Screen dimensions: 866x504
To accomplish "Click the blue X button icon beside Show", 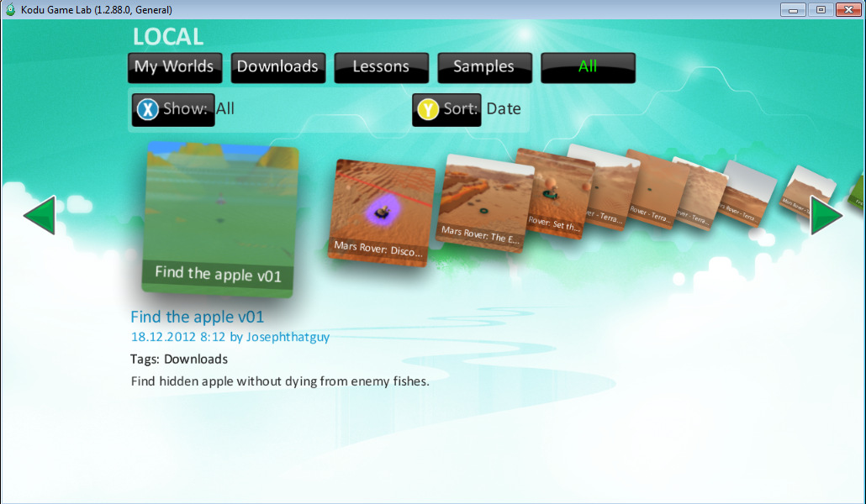I will coord(147,109).
